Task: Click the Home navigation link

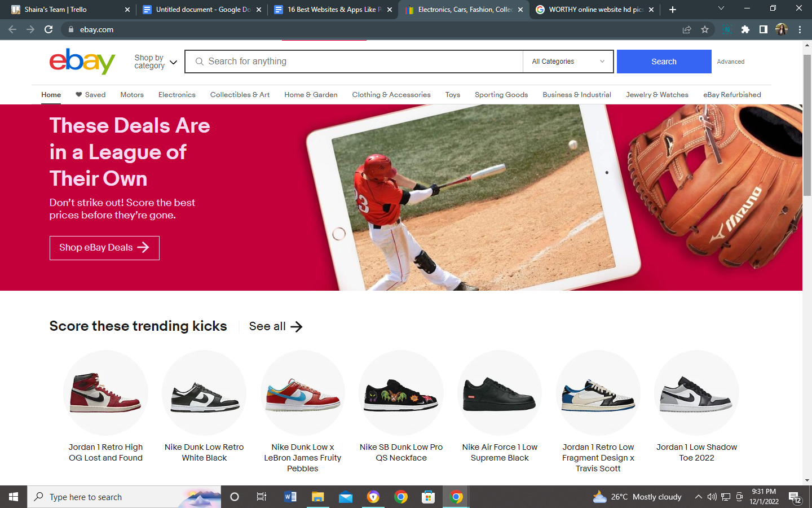Action: click(51, 95)
